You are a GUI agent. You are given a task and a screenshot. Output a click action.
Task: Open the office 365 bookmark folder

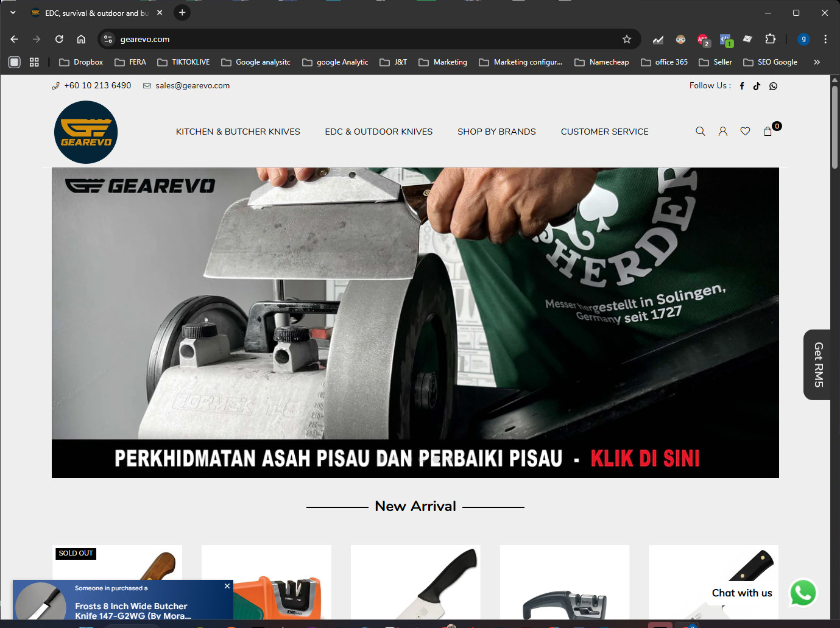pos(665,62)
